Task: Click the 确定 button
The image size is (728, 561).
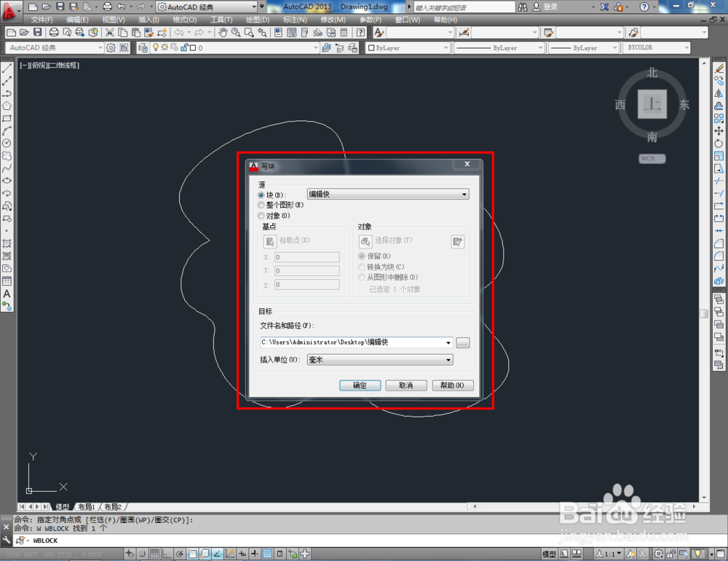Action: pyautogui.click(x=360, y=385)
